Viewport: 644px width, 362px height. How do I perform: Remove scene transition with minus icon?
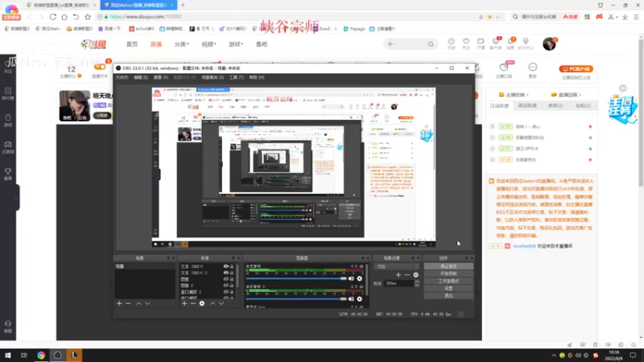pos(407,275)
